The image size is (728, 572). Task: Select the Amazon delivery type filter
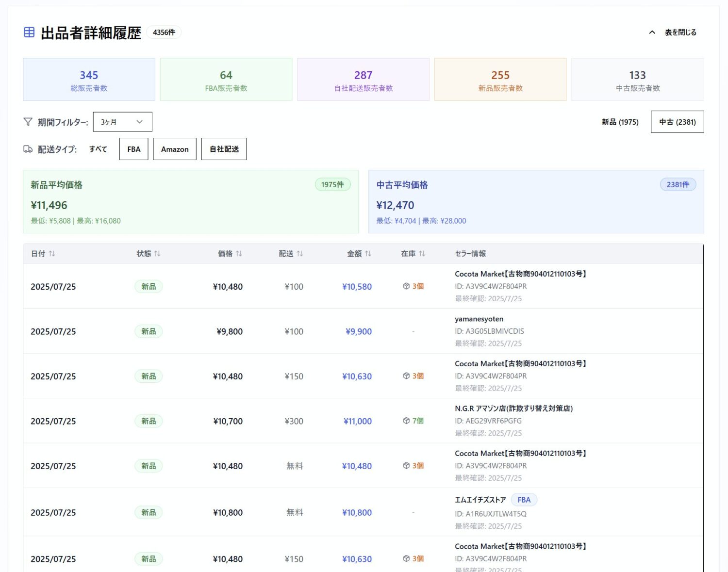tap(175, 149)
